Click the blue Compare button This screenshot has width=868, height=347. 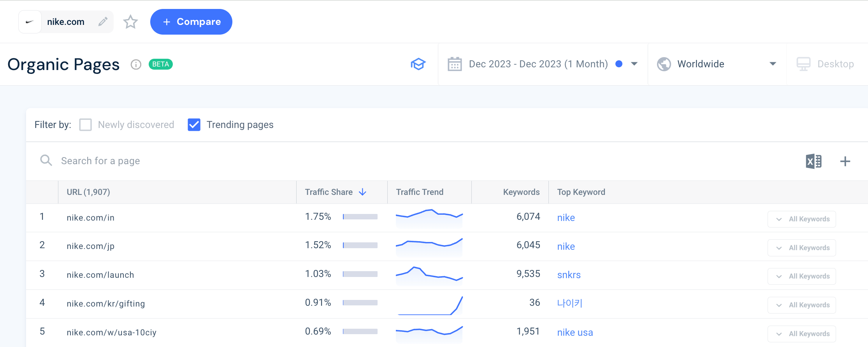[191, 22]
